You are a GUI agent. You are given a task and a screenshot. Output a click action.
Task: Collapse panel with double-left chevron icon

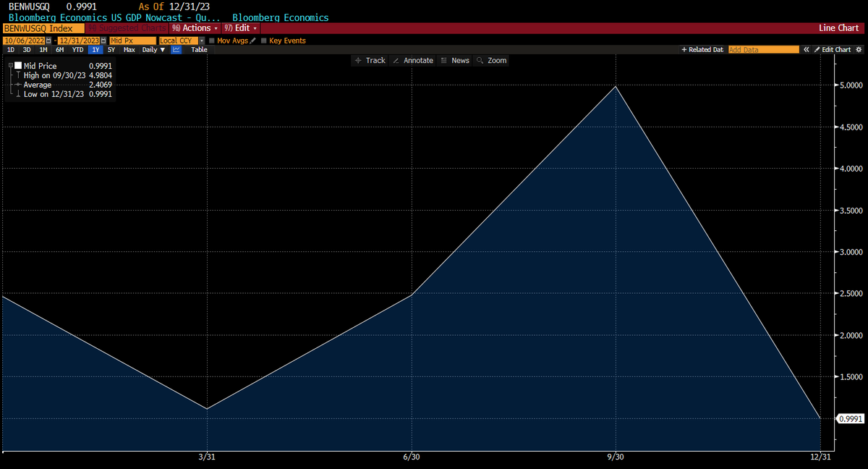coord(806,50)
